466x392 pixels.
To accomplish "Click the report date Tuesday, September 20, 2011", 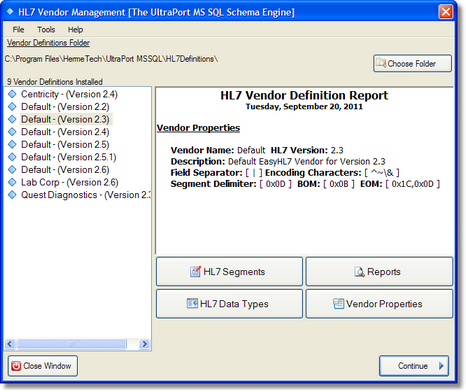I will (304, 107).
